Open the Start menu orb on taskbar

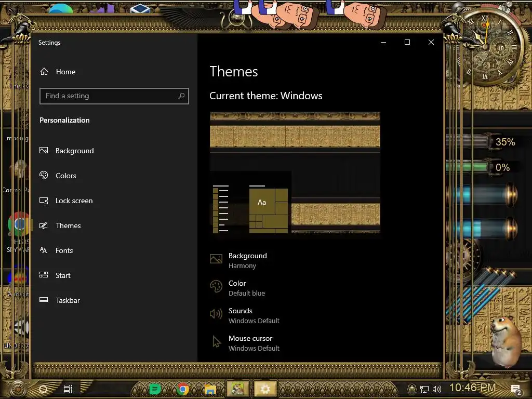pyautogui.click(x=18, y=389)
